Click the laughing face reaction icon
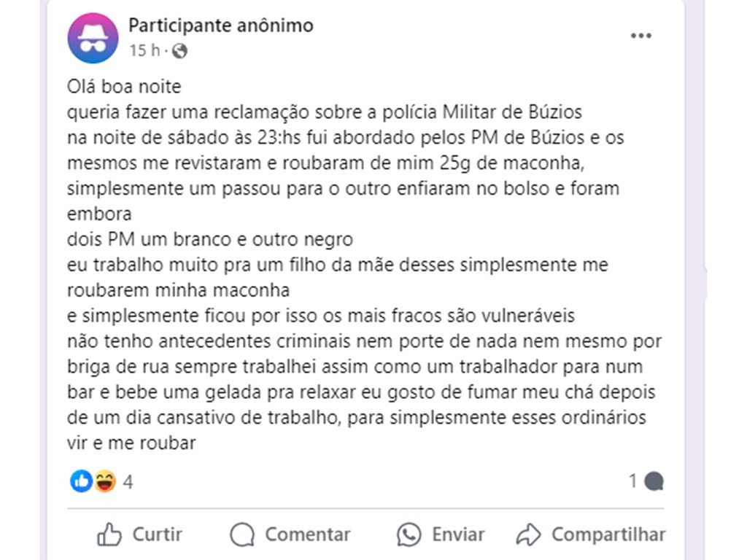 point(105,481)
